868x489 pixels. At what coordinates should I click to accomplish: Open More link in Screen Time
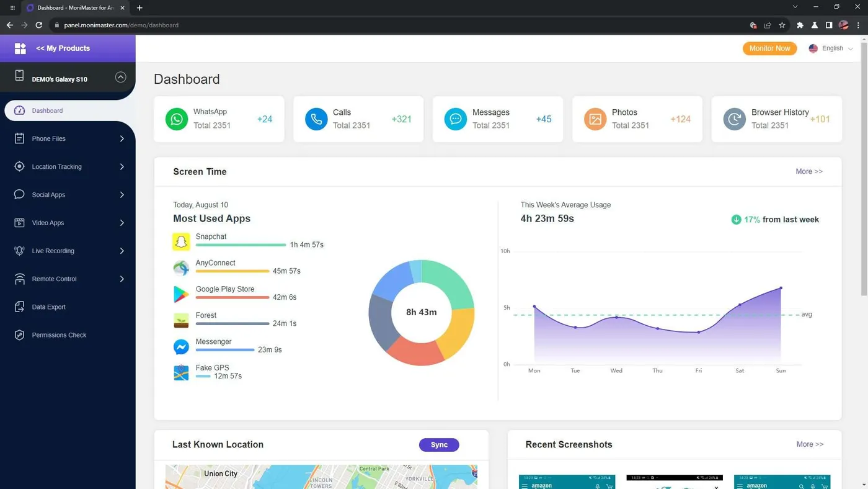pos(809,171)
